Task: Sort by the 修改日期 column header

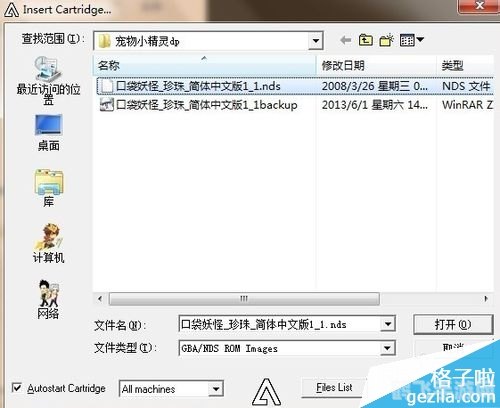Action: click(376, 65)
